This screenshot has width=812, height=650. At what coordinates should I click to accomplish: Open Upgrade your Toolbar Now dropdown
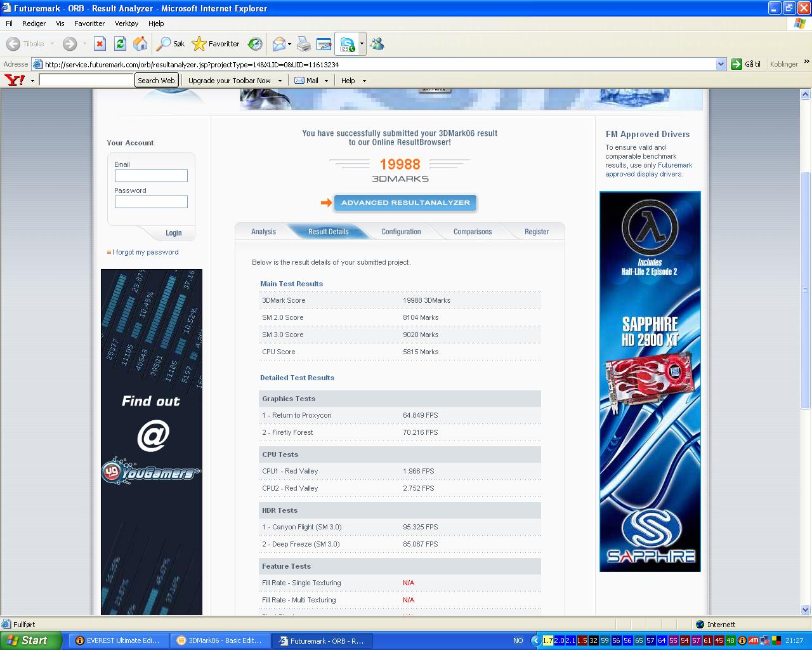click(x=280, y=81)
